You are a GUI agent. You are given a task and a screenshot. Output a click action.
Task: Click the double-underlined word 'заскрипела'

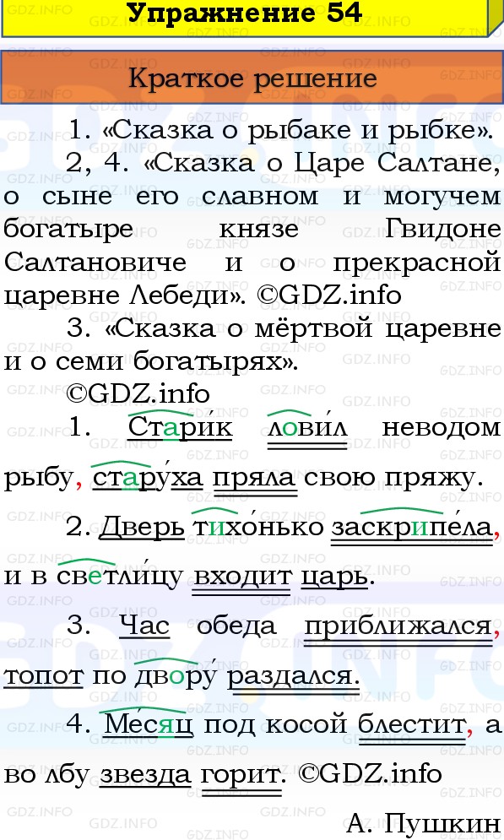[411, 527]
